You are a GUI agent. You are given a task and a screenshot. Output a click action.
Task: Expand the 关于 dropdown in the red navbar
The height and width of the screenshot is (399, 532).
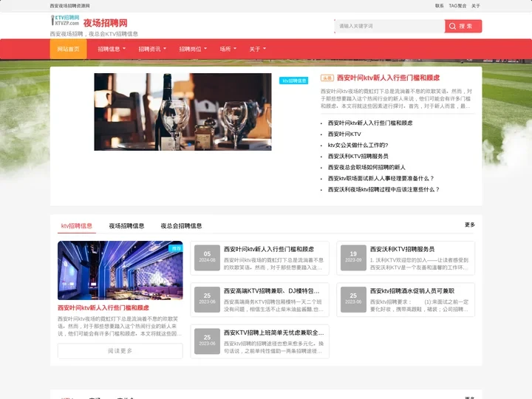258,50
